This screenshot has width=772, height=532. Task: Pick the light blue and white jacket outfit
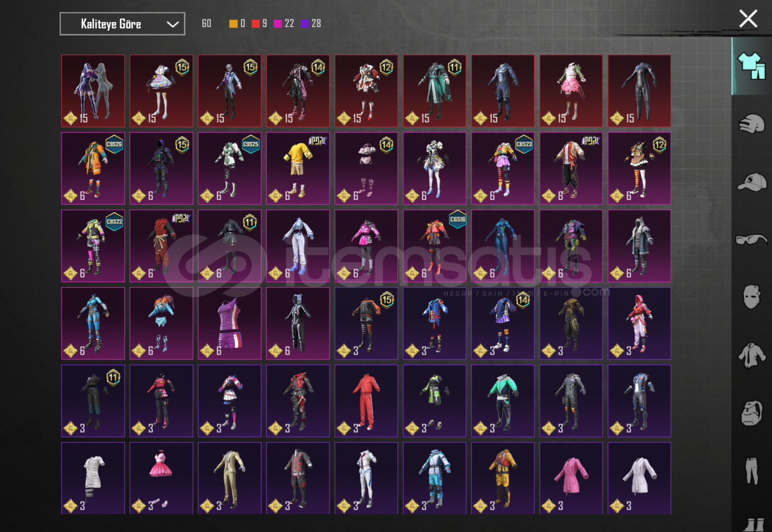(435, 478)
